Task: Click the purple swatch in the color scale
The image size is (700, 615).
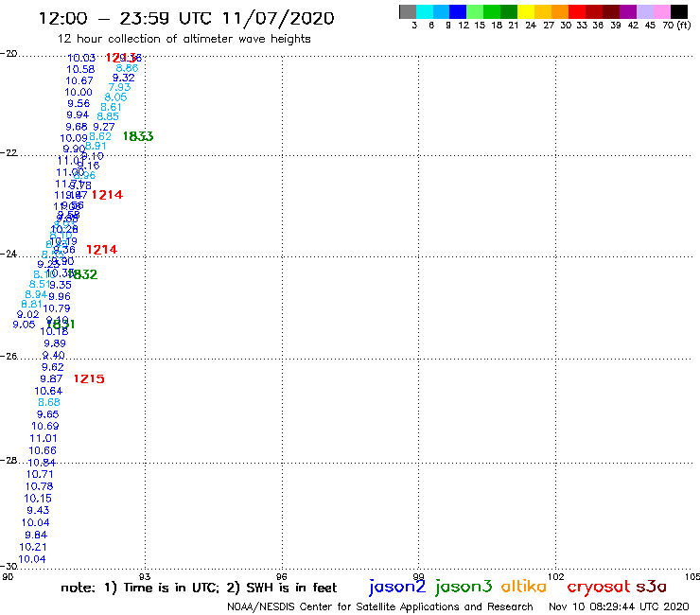Action: tap(628, 11)
